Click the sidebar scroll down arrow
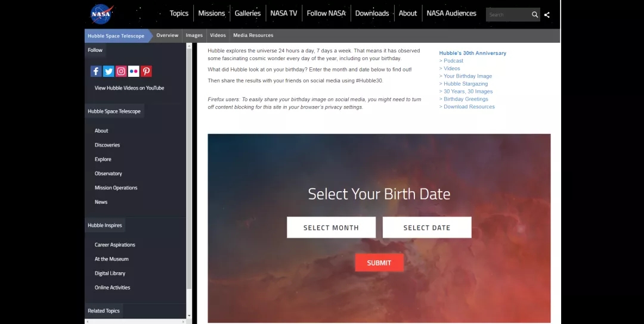The image size is (644, 324). (189, 316)
